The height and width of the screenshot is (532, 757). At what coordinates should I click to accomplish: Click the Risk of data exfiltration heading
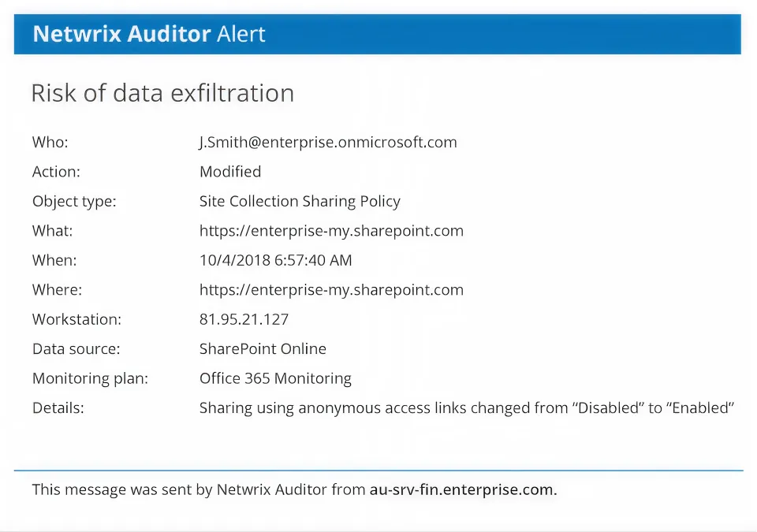pyautogui.click(x=162, y=93)
